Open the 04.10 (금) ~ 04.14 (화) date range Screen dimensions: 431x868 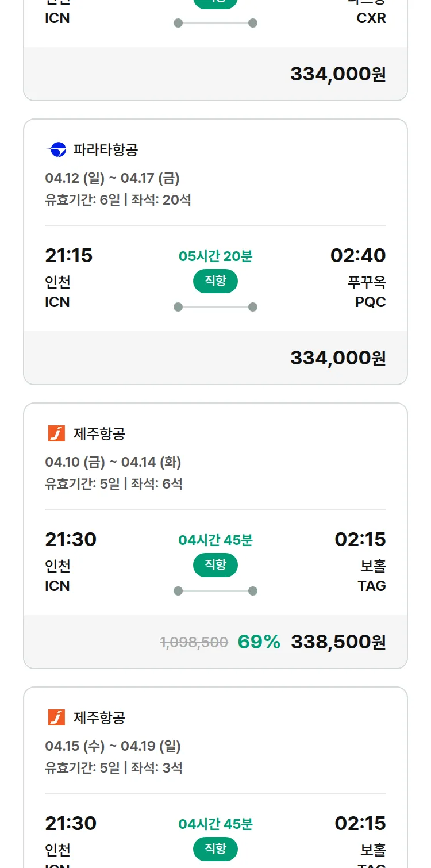(113, 462)
